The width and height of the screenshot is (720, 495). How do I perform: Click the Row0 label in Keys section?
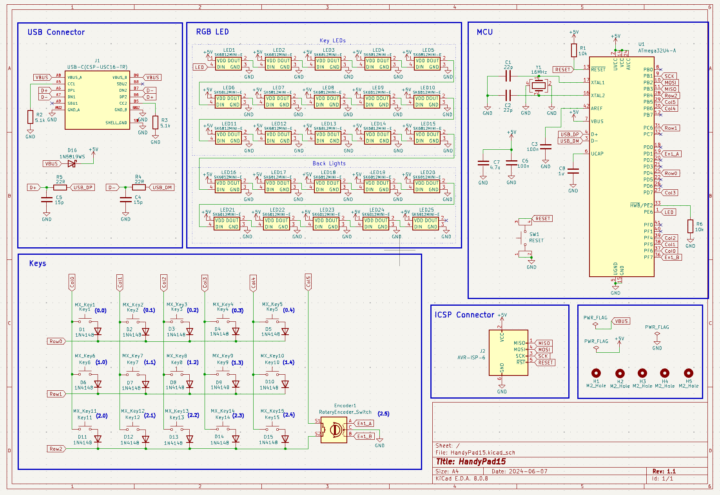pyautogui.click(x=57, y=340)
